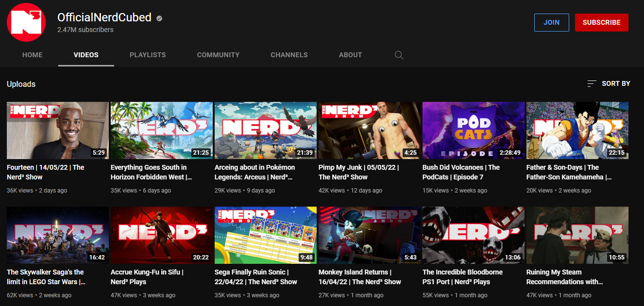Viewport: 644px width, 306px height.
Task: Open the channel search magnifier
Action: (399, 55)
